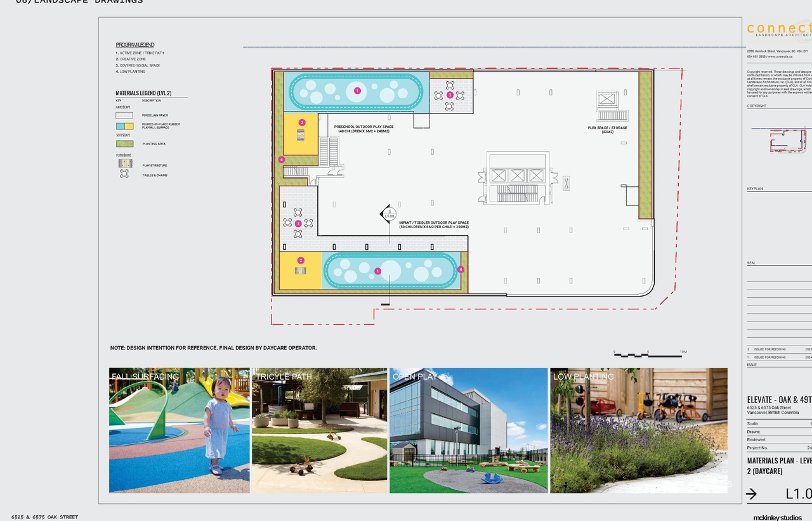812x521 pixels.
Task: Click the scale bar graphic
Action: coord(648,354)
